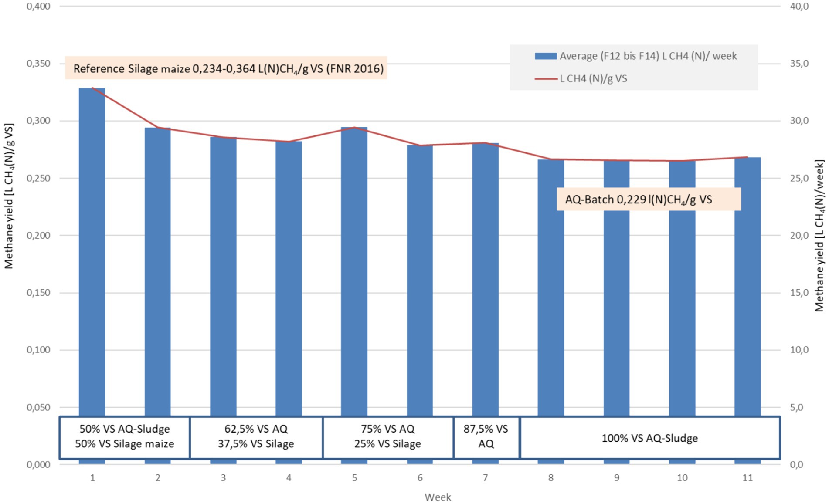
Task: Click right axis label 25,0
Action: click(799, 178)
